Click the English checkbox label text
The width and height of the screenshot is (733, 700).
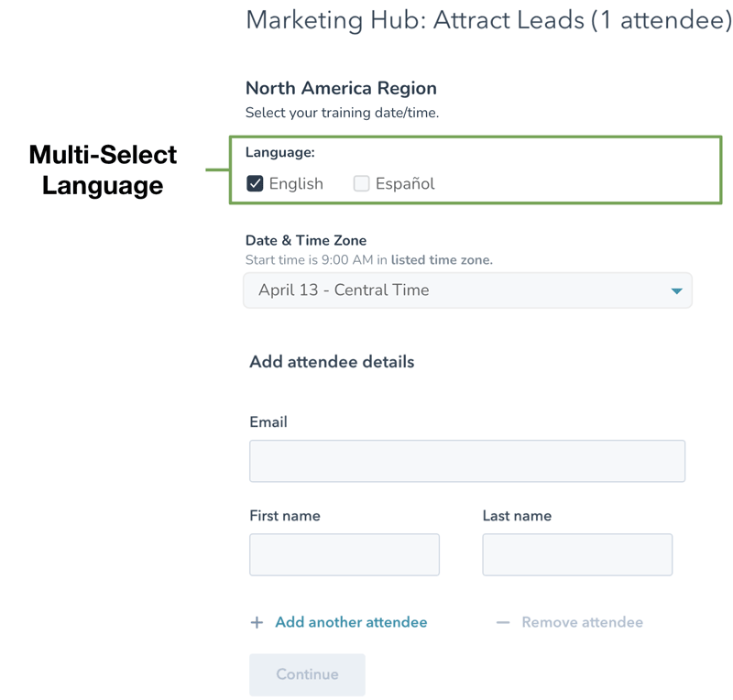click(296, 183)
